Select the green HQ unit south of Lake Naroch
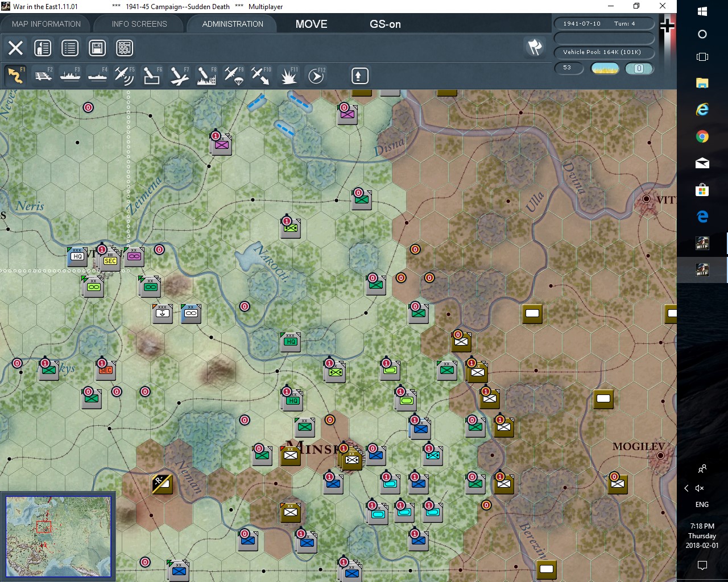The height and width of the screenshot is (582, 728). point(291,342)
